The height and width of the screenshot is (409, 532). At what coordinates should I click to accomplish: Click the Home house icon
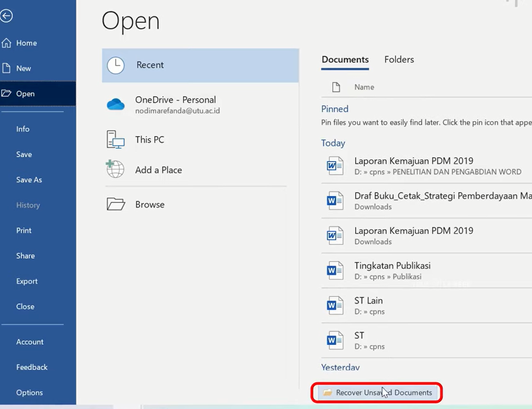coord(6,43)
